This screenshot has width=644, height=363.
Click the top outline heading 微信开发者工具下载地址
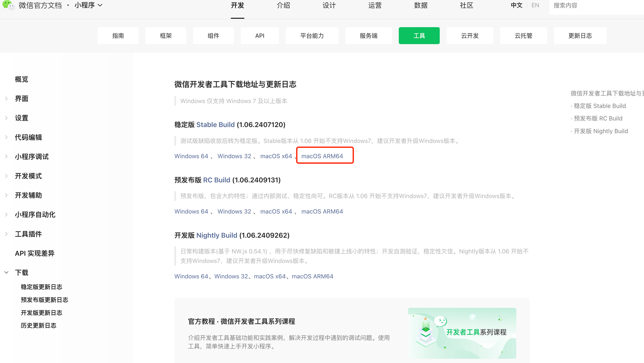pyautogui.click(x=607, y=93)
